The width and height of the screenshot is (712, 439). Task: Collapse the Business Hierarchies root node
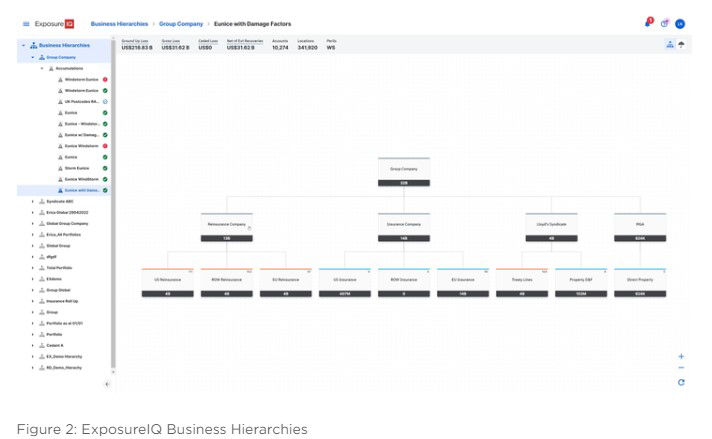tap(23, 45)
